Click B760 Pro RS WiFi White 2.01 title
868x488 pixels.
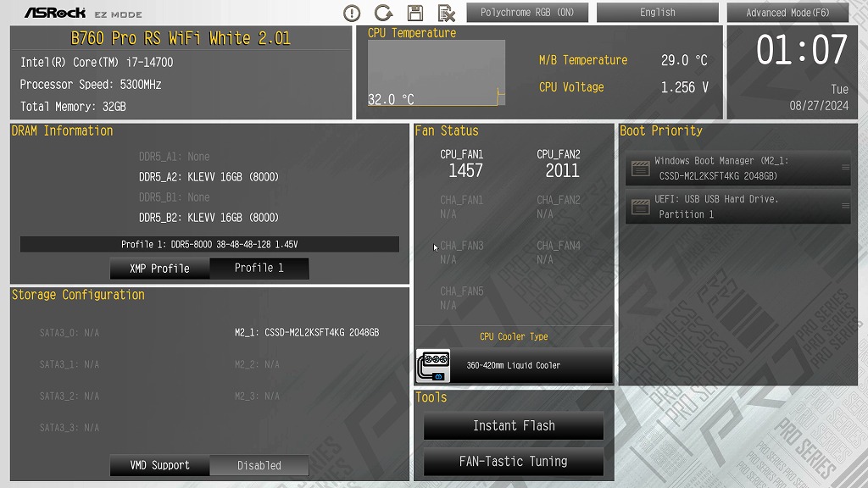coord(181,38)
